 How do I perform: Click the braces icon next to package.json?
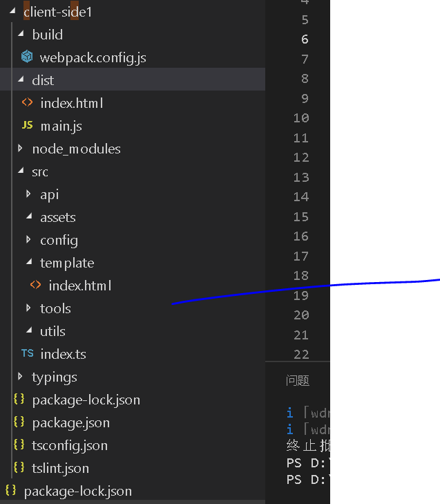[19, 422]
